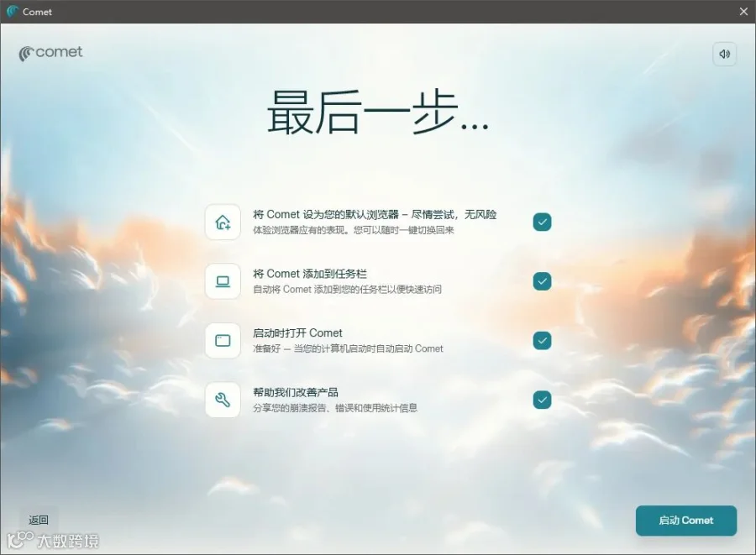The height and width of the screenshot is (555, 756).
Task: Click text 自动将 Comet 添加到您的任务栏以便快速访问
Action: 347,290
